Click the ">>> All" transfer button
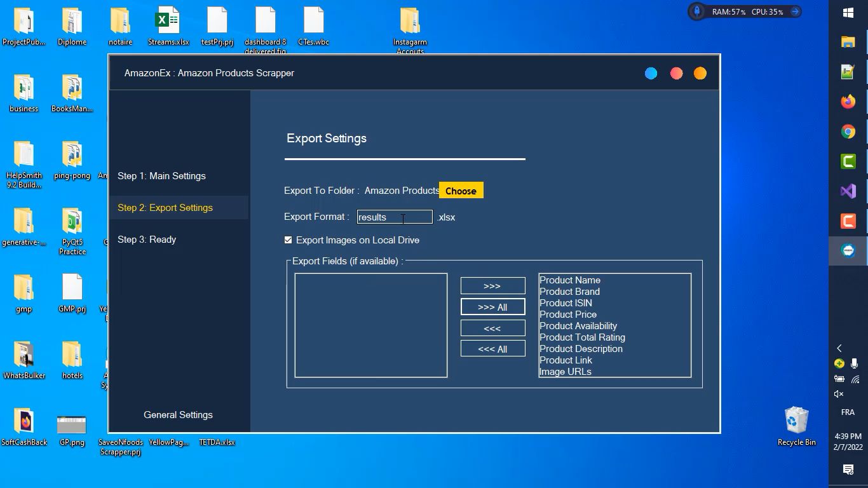 pos(492,307)
